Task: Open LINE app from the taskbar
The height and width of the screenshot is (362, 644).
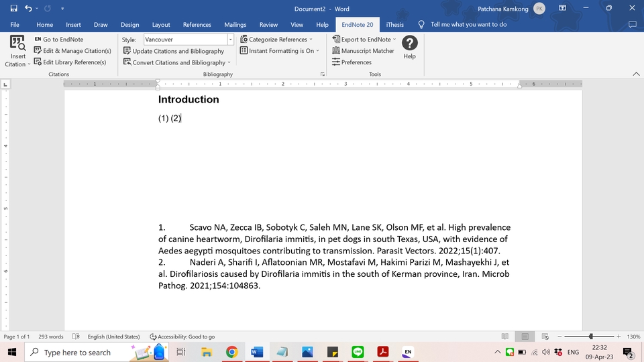Action: tap(358, 352)
